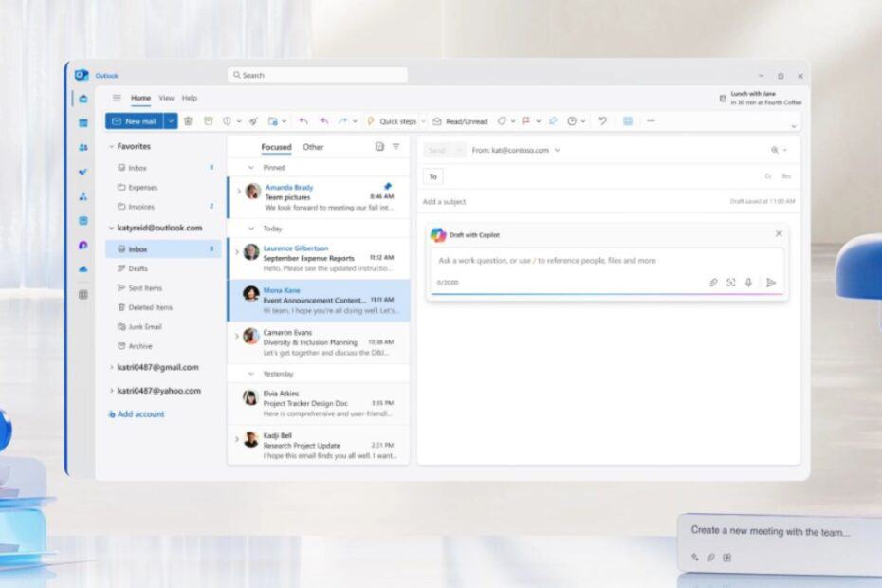Click the Undo icon in ribbon
The image size is (882, 588).
[601, 121]
